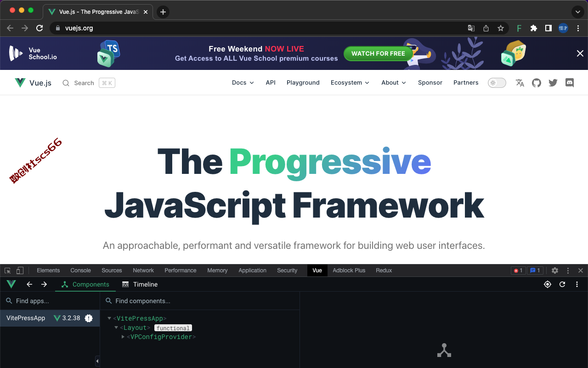Collapse the VitePressApp tree node arrow
Screen dimensions: 588x368
click(x=109, y=318)
